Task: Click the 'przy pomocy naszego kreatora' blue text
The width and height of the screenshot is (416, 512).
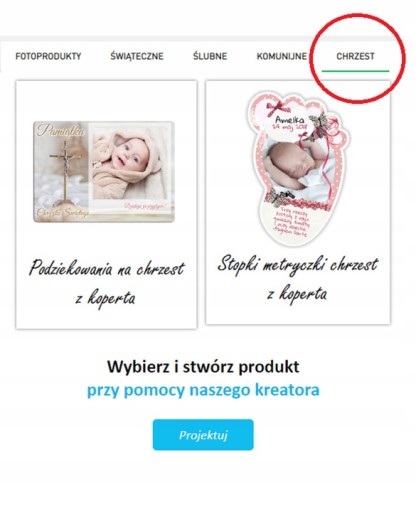Action: [x=203, y=390]
